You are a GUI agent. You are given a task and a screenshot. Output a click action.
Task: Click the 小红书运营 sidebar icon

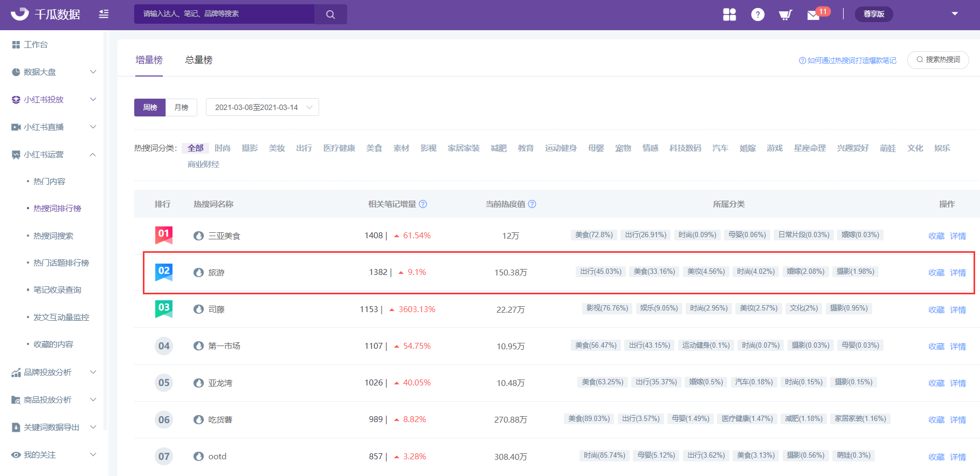(16, 155)
